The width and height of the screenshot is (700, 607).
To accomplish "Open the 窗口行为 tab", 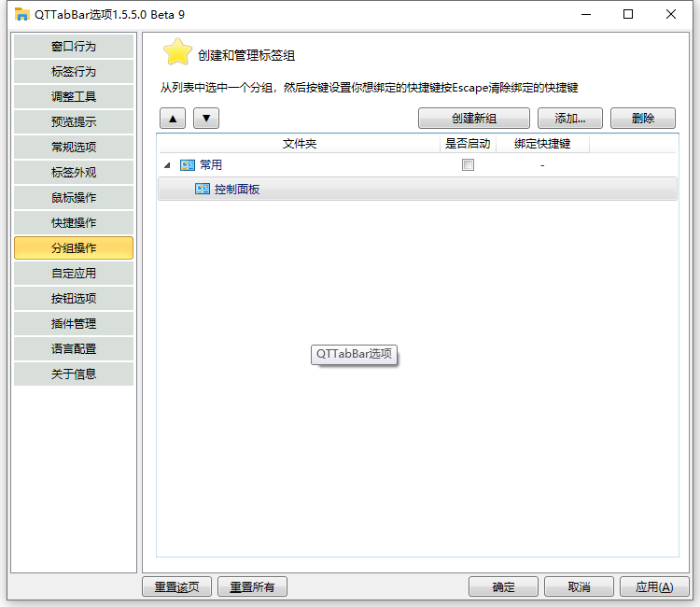I will coord(74,47).
